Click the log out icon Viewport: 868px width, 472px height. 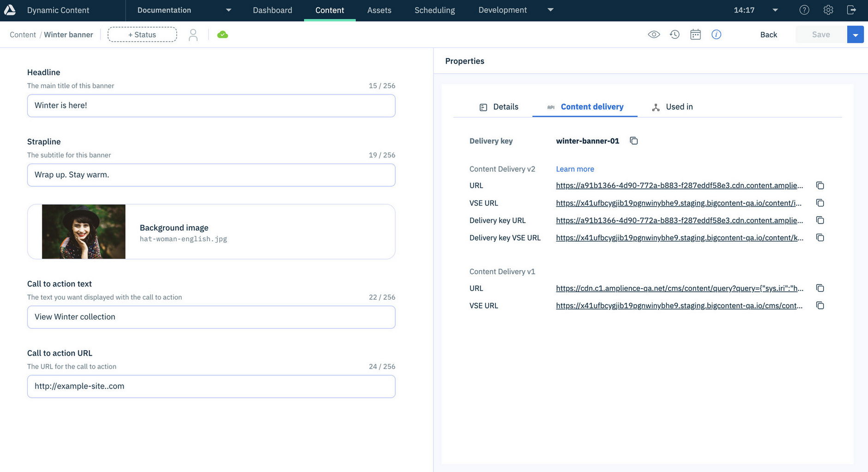pyautogui.click(x=852, y=10)
